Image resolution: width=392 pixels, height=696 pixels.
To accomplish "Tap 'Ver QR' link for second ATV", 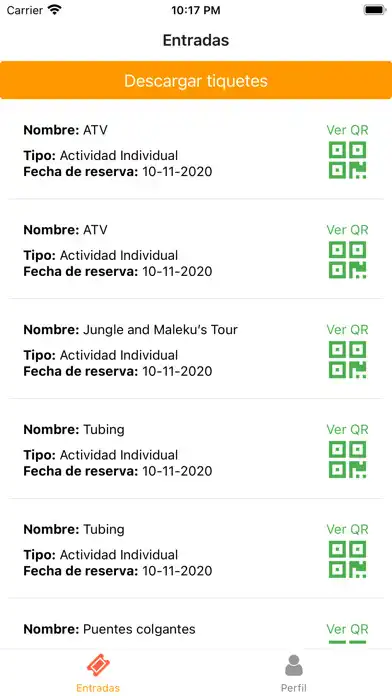I will (348, 230).
